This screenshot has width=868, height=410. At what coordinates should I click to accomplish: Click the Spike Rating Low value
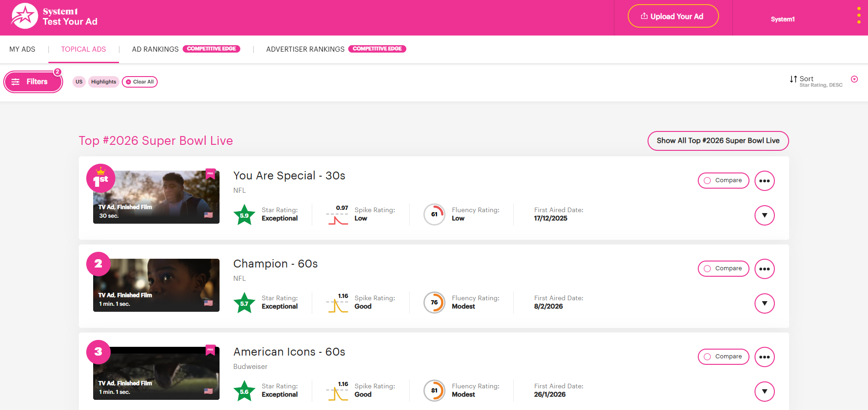[361, 219]
